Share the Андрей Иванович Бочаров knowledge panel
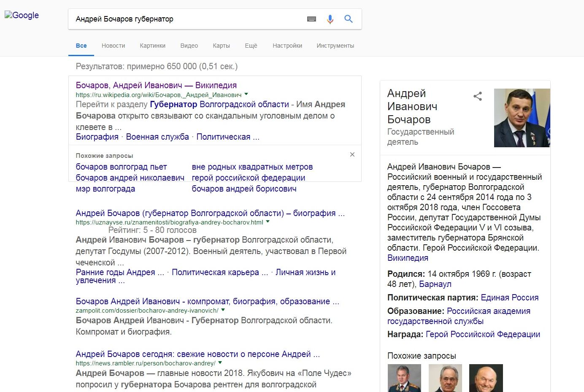 (x=478, y=96)
